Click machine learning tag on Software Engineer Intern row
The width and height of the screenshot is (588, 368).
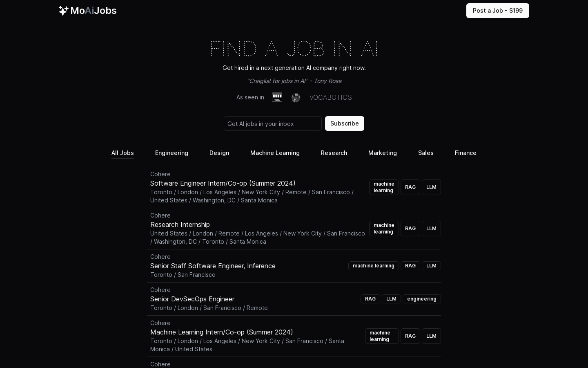384,187
